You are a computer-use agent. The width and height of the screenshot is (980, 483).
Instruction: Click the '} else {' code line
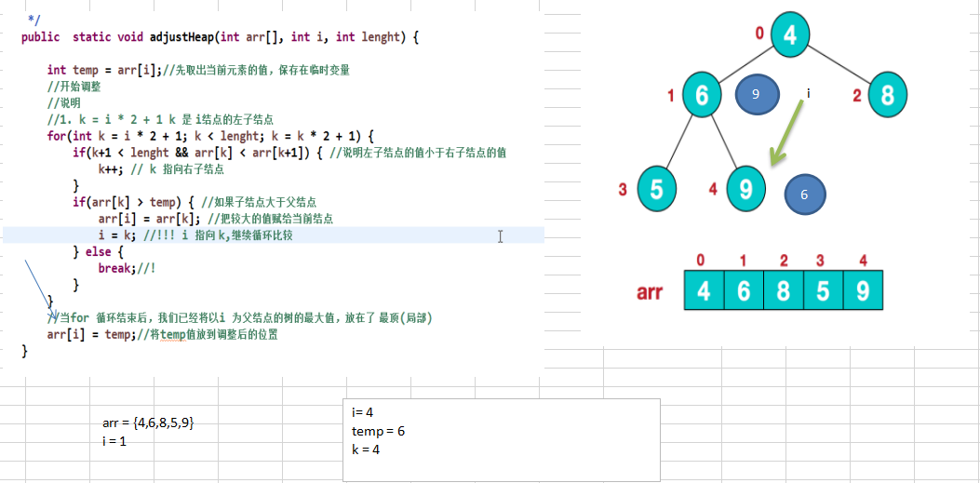[99, 252]
